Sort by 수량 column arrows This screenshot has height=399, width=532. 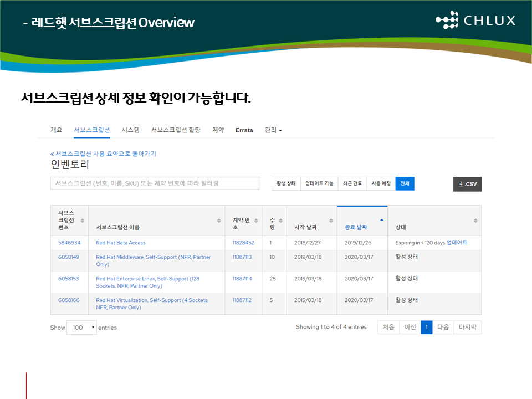280,221
